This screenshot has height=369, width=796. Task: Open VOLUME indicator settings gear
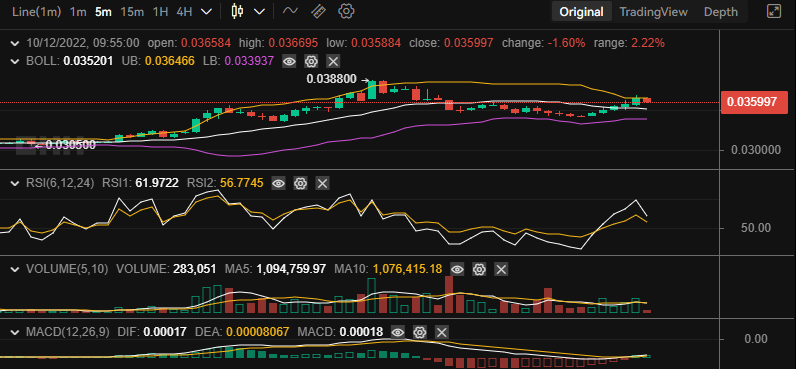coord(479,270)
